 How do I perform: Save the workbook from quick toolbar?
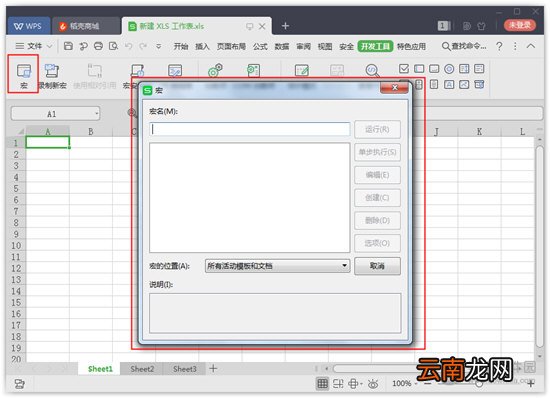[68, 46]
